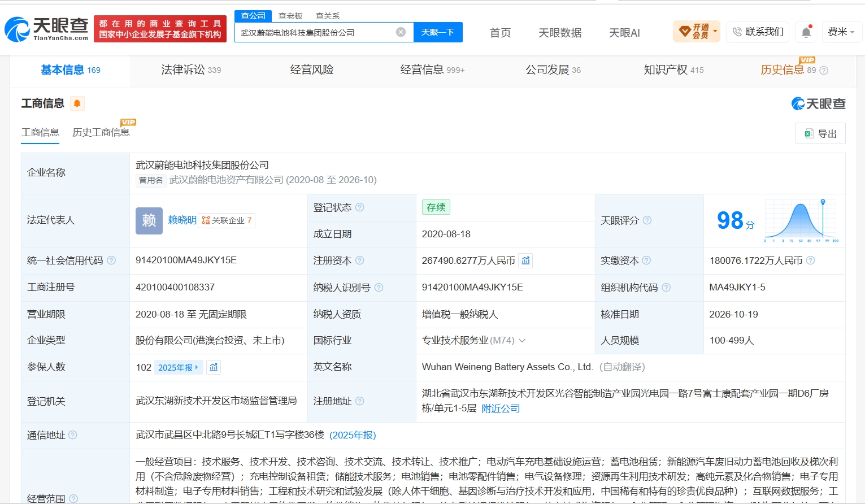Image resolution: width=865 pixels, height=504 pixels.
Task: Open chart icon beside 参保人数 2025年报
Action: coord(214,367)
